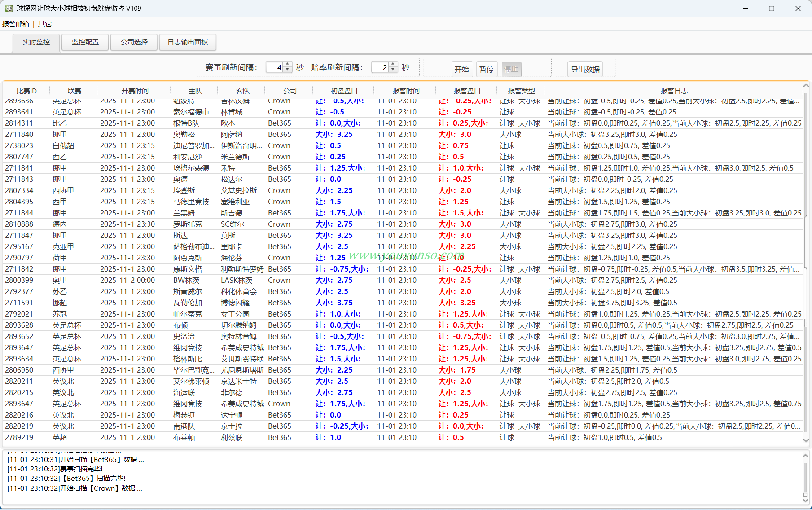Click log line 赛事扫描完毕!
The image size is (812, 510).
pos(55,469)
